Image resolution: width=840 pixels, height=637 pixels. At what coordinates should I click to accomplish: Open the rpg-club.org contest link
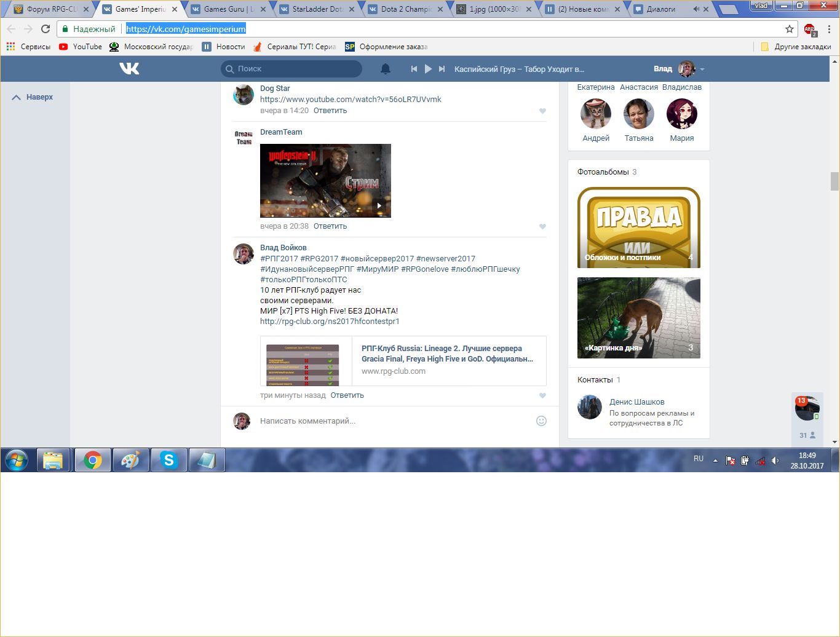[330, 322]
